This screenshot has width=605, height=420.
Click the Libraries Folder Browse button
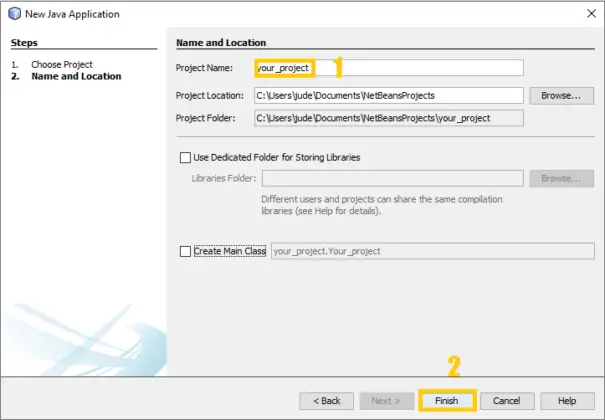point(562,179)
